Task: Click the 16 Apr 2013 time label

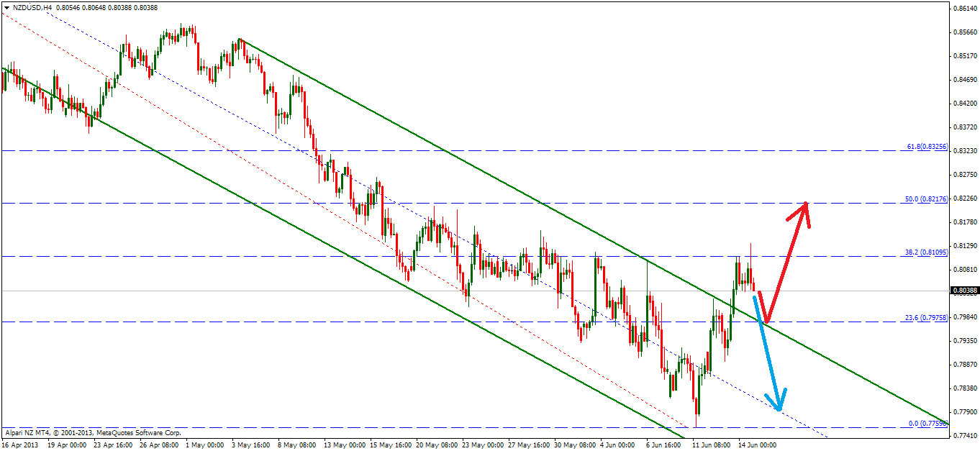Action: point(19,445)
